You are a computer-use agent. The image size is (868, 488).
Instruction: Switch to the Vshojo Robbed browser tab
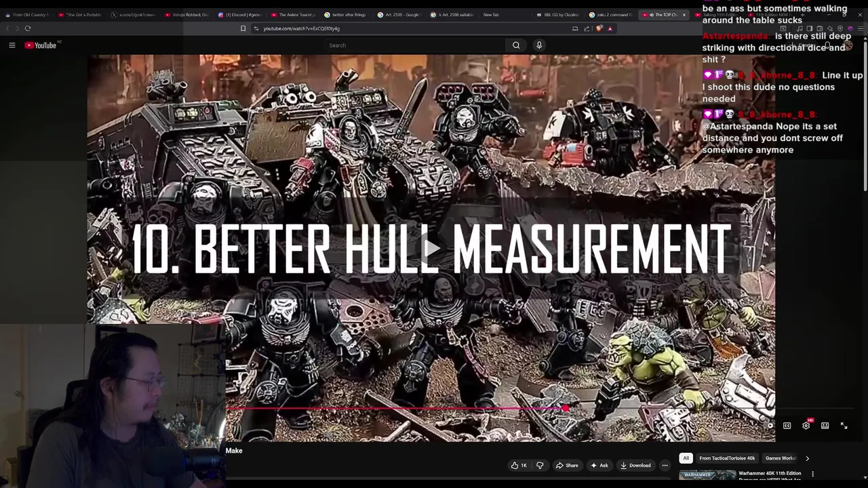pos(187,15)
